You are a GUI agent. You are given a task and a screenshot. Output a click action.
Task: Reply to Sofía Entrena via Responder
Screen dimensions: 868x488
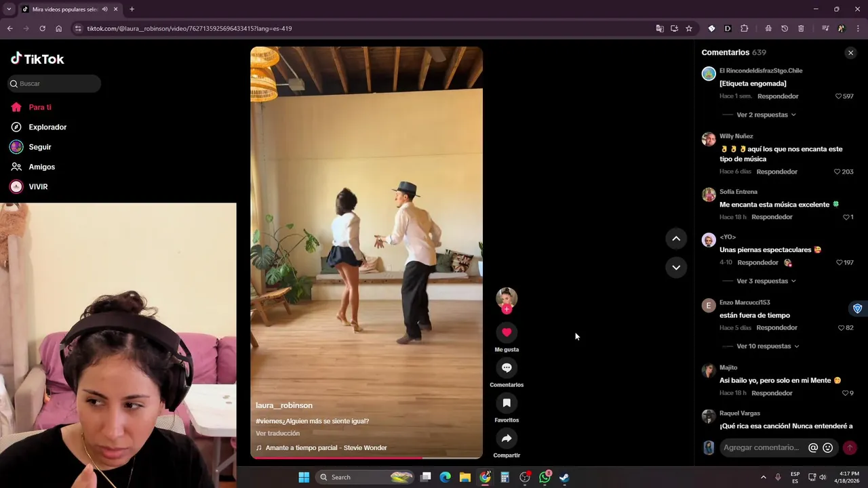(x=772, y=217)
